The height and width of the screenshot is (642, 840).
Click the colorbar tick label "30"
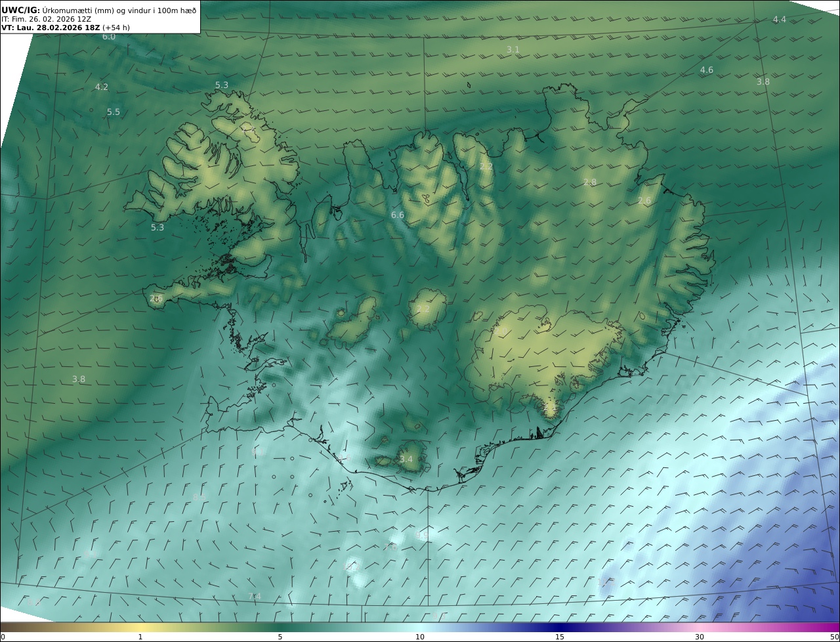700,637
